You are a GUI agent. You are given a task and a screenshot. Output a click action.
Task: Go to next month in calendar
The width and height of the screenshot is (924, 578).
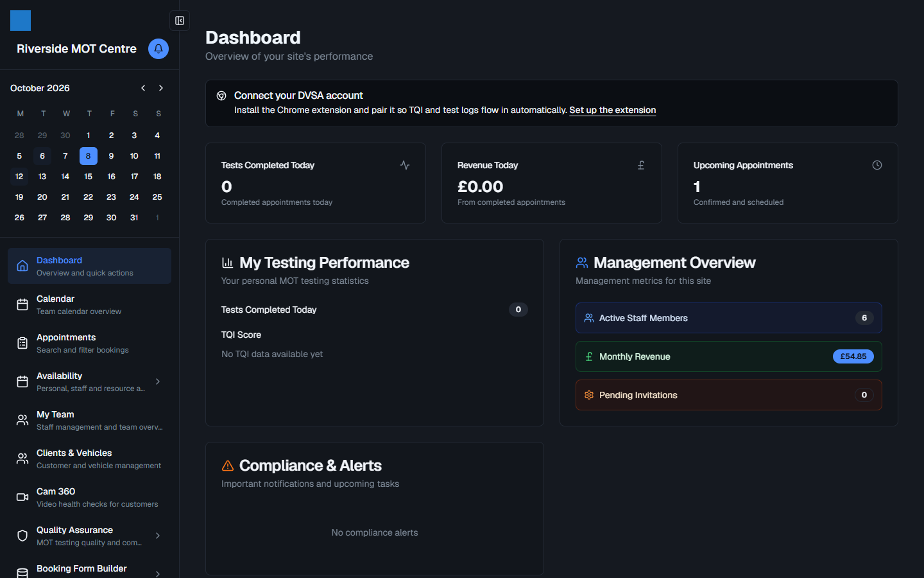pos(161,88)
